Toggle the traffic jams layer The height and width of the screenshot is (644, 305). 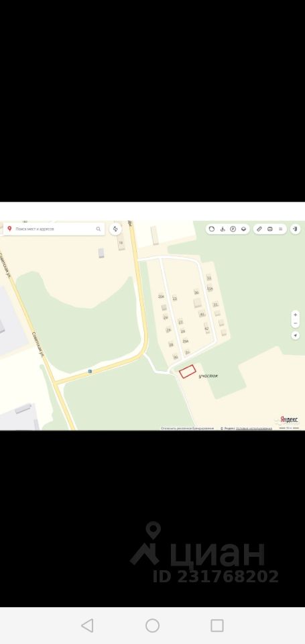[212, 229]
